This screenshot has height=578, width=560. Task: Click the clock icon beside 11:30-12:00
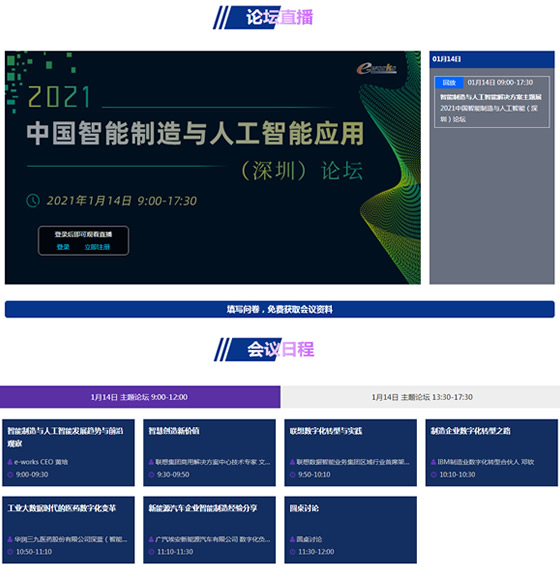tap(292, 552)
